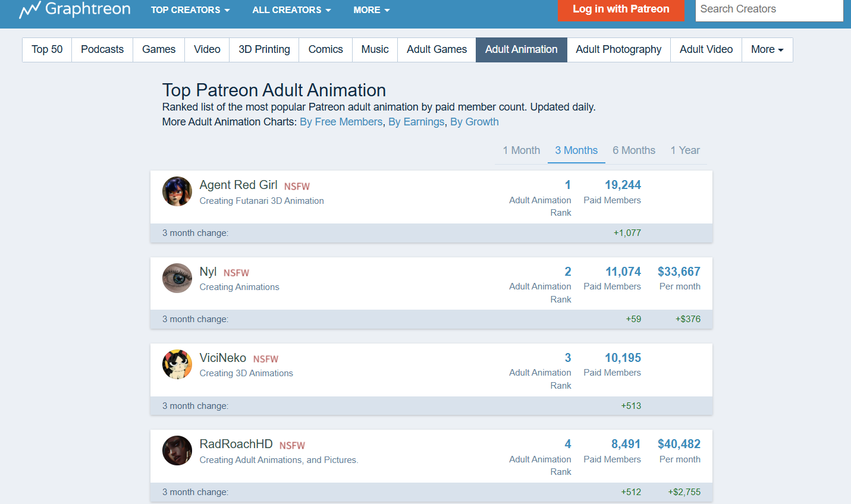Expand the More category dropdown tab
The width and height of the screenshot is (851, 504).
click(767, 50)
